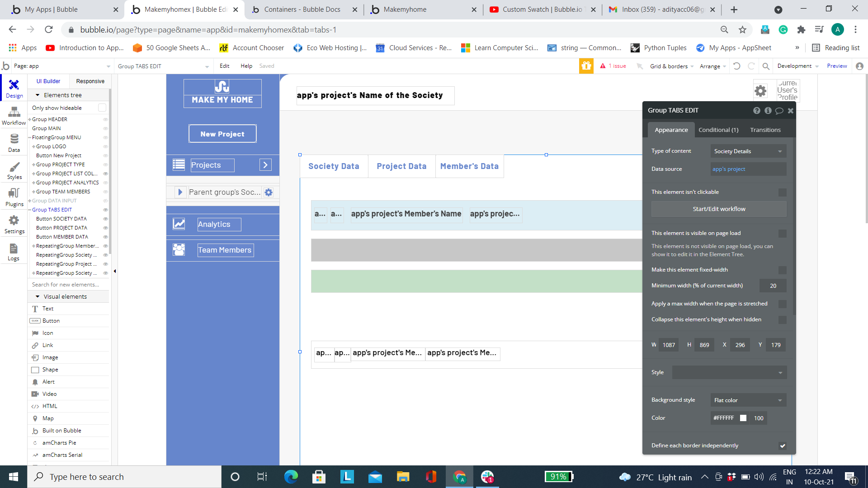Open the Background style dropdown

pyautogui.click(x=748, y=400)
